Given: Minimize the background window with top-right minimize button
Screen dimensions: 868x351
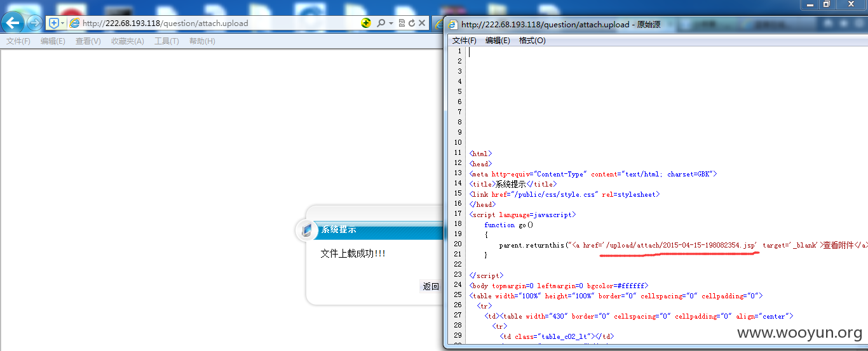Looking at the screenshot, I should click(x=809, y=4).
